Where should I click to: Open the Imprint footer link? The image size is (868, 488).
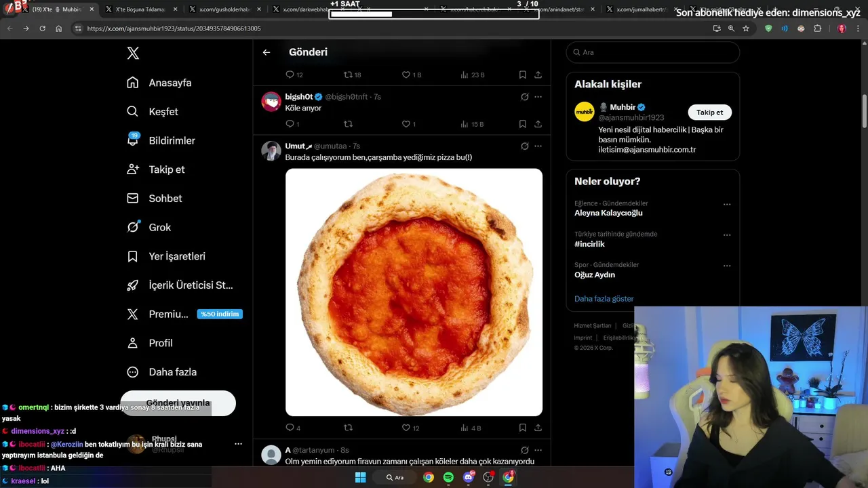(x=583, y=338)
